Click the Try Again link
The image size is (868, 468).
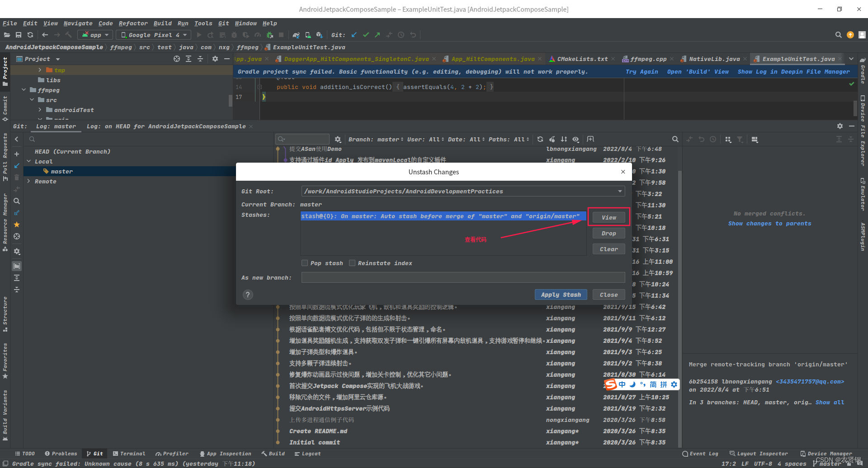click(642, 71)
